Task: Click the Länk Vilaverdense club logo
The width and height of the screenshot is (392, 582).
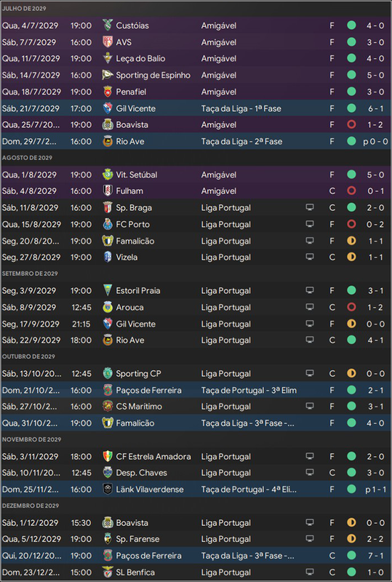Action: [x=108, y=489]
